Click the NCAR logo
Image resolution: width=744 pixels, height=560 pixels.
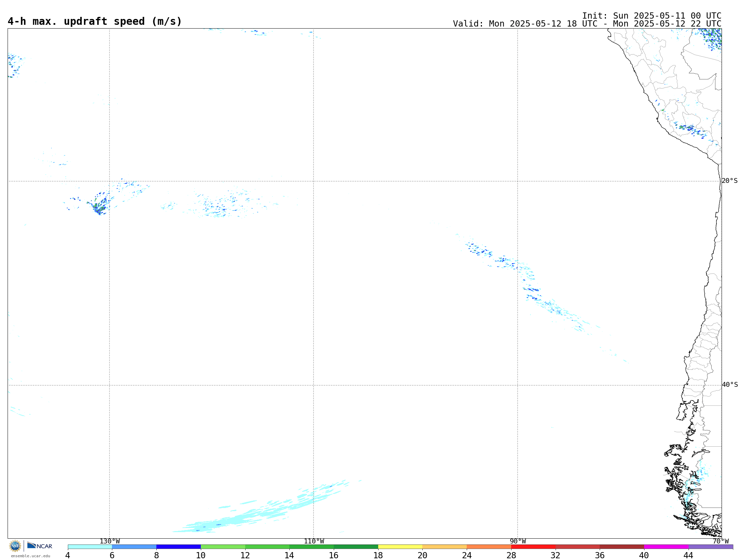click(x=40, y=546)
